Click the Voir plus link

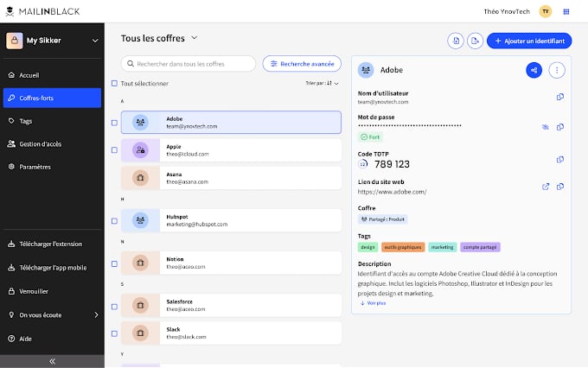(x=373, y=303)
